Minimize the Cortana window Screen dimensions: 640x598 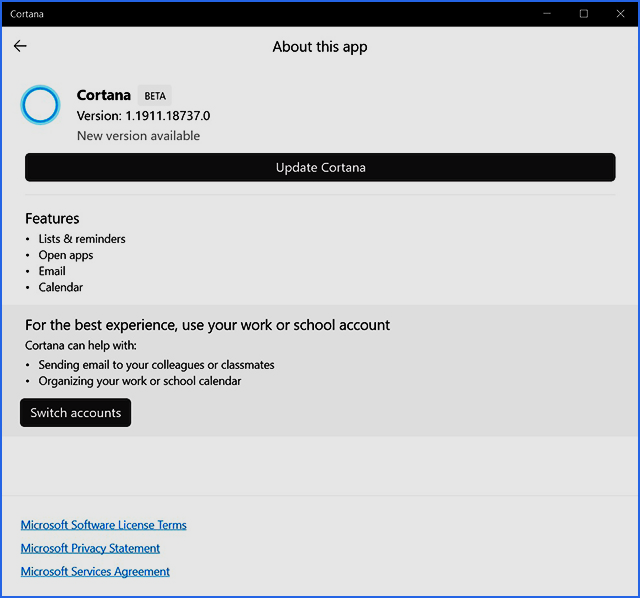coord(547,14)
